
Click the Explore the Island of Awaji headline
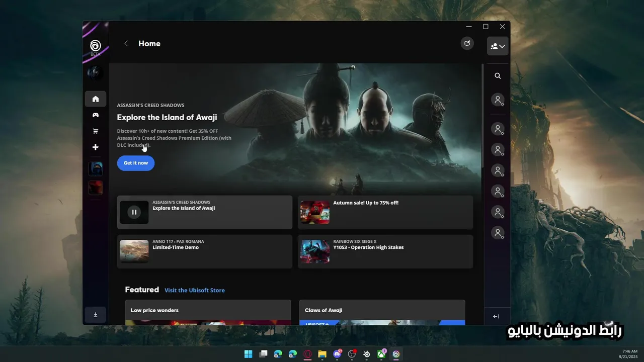tap(167, 117)
